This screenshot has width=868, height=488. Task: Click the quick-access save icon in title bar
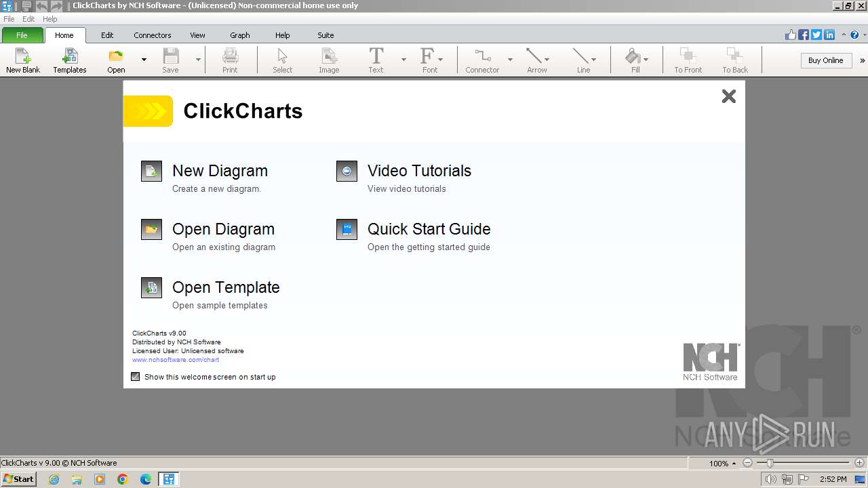(x=26, y=5)
